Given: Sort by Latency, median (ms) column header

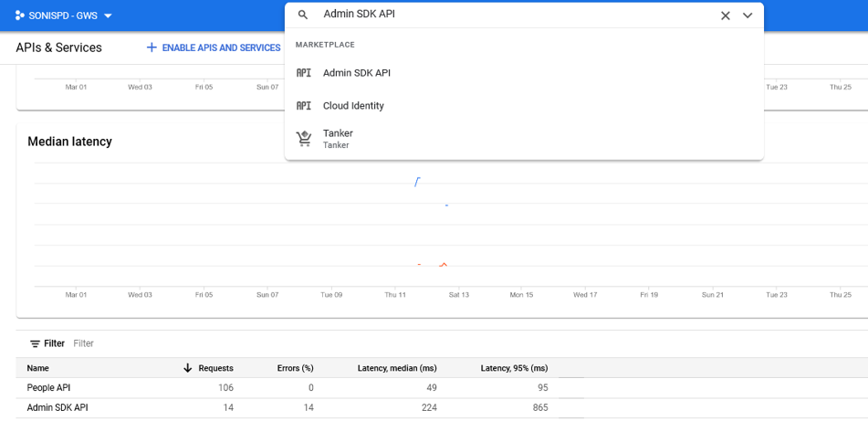Looking at the screenshot, I should (397, 368).
